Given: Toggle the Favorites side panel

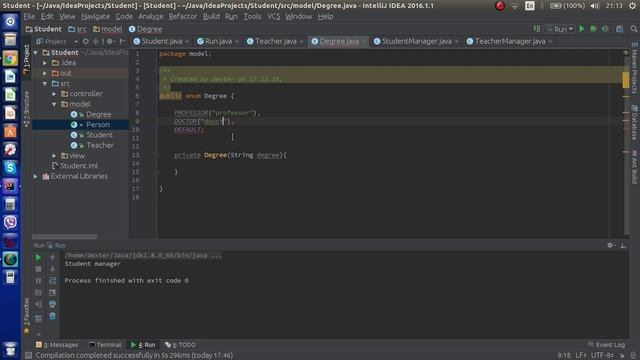Looking at the screenshot, I should (x=27, y=316).
